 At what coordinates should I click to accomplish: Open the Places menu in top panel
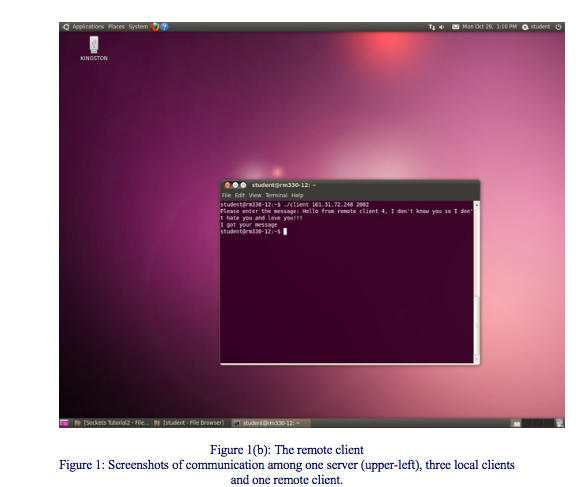click(116, 26)
